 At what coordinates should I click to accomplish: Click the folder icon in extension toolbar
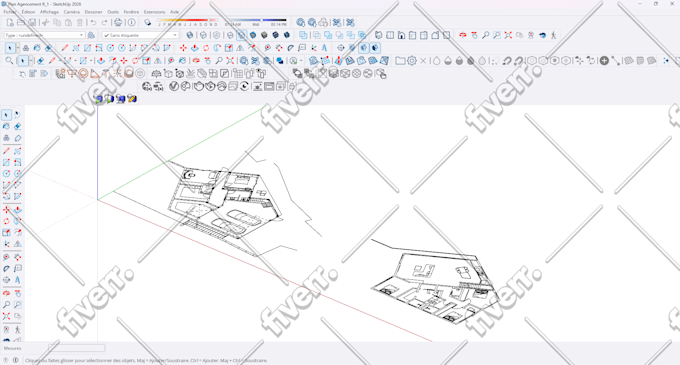pos(400,61)
